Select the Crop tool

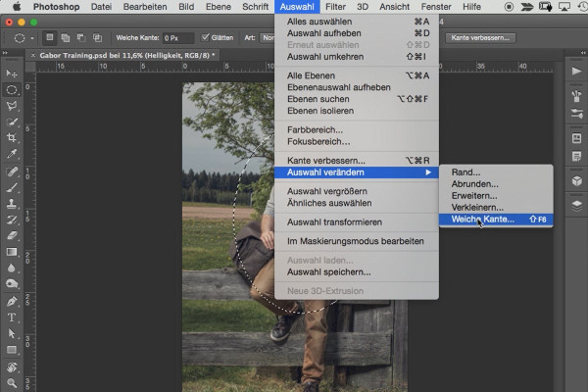[12, 137]
